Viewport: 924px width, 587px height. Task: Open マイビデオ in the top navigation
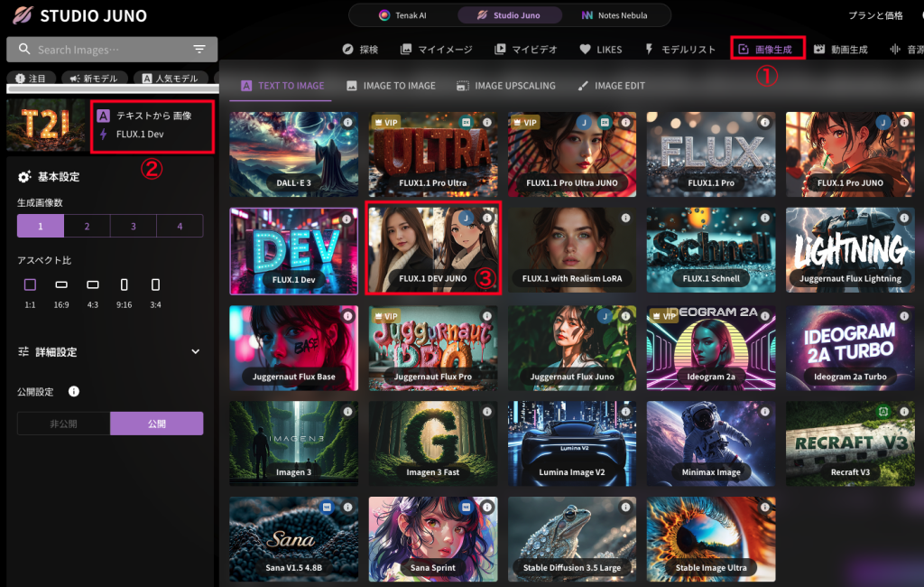pyautogui.click(x=526, y=50)
